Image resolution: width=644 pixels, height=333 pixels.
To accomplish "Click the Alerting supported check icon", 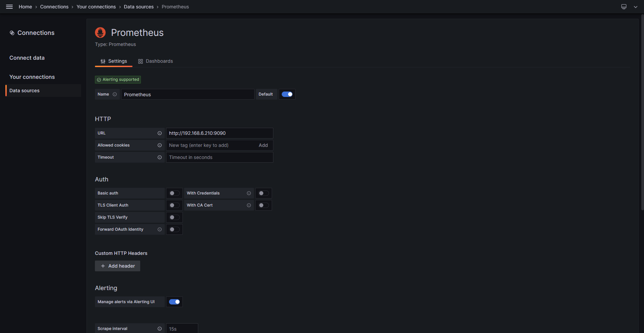I will pos(99,80).
